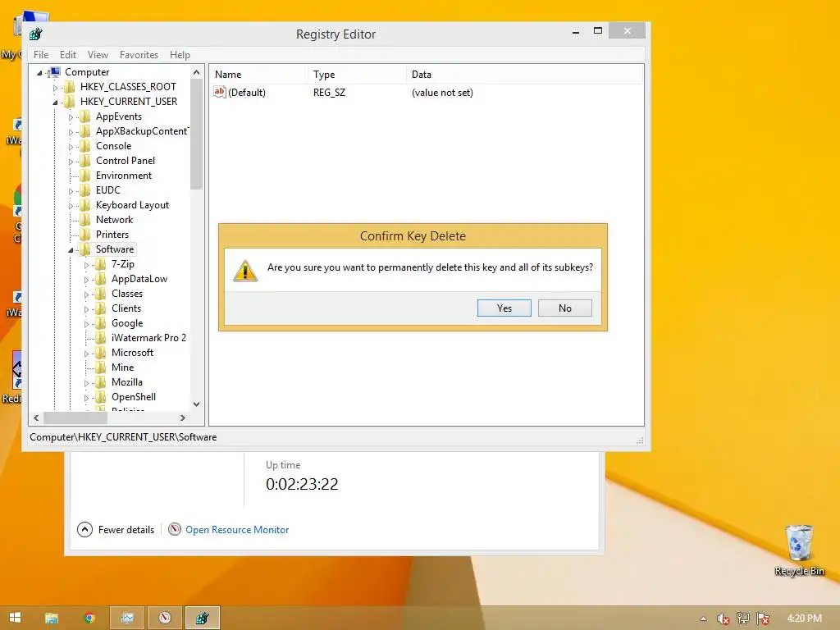Show hidden tray icons arrow
The image size is (840, 630).
[703, 619]
